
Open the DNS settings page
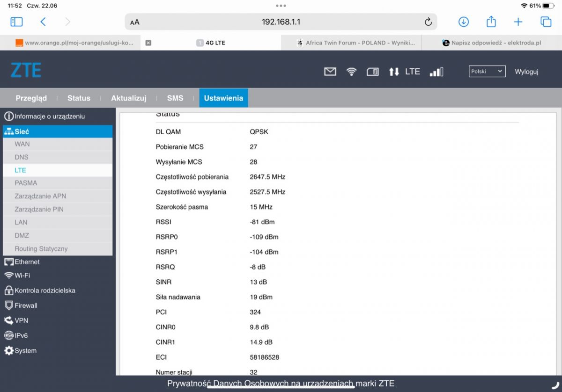(58, 157)
